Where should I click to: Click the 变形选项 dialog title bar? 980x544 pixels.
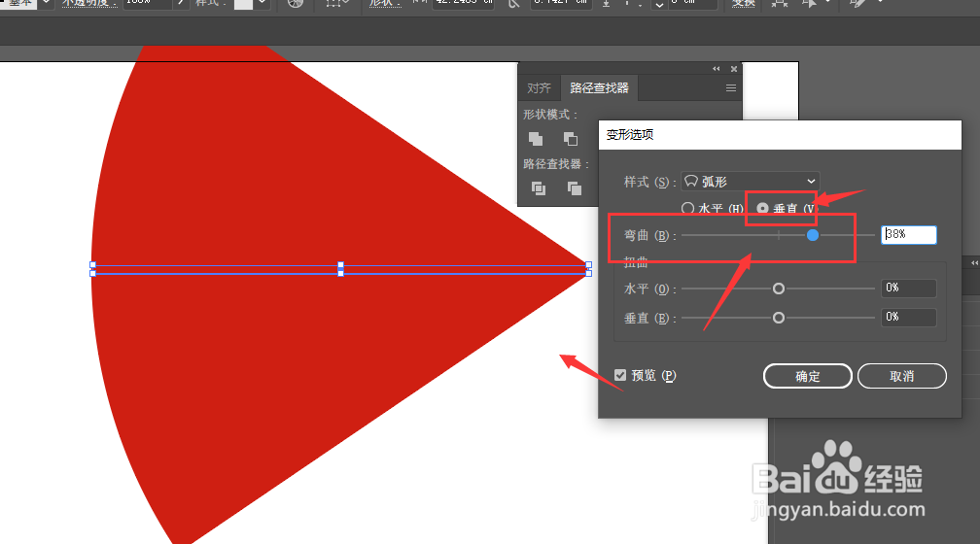780,135
